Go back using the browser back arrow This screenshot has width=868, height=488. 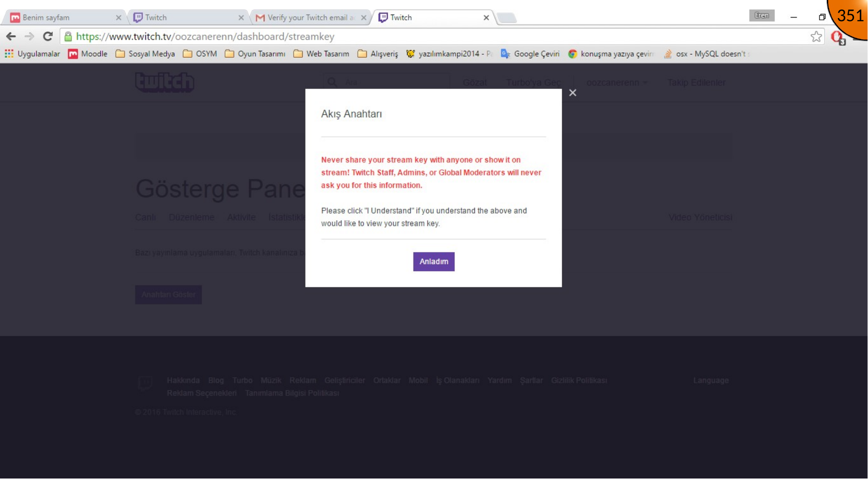11,37
